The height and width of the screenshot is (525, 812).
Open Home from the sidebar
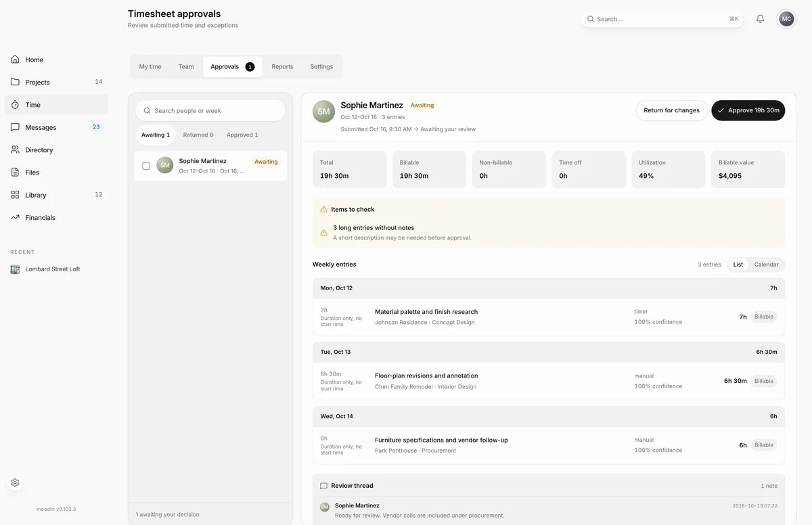(56, 60)
